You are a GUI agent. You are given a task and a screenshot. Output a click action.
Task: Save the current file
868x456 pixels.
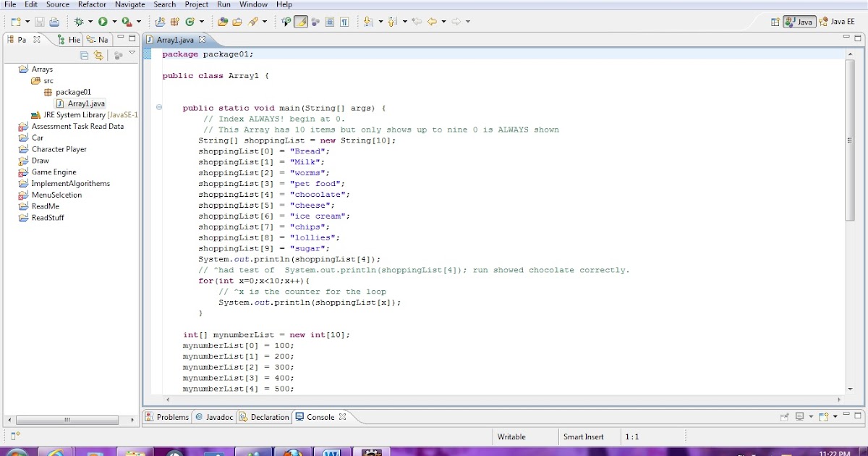[38, 21]
